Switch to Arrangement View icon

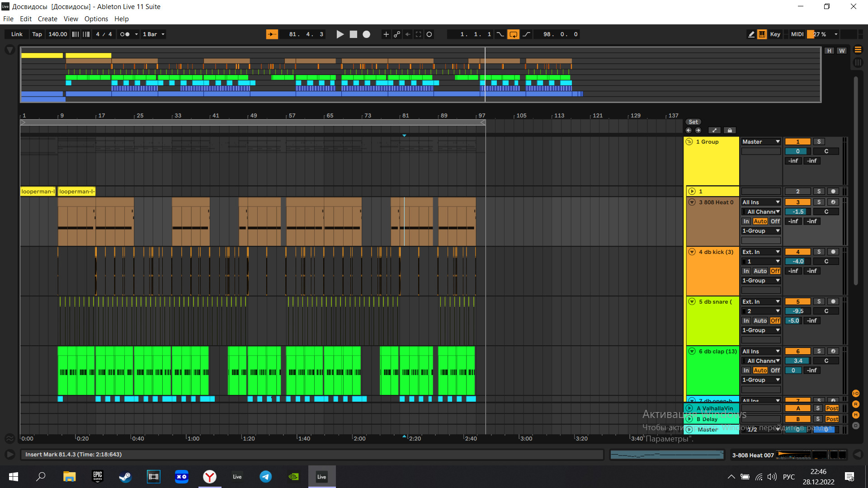(x=858, y=50)
